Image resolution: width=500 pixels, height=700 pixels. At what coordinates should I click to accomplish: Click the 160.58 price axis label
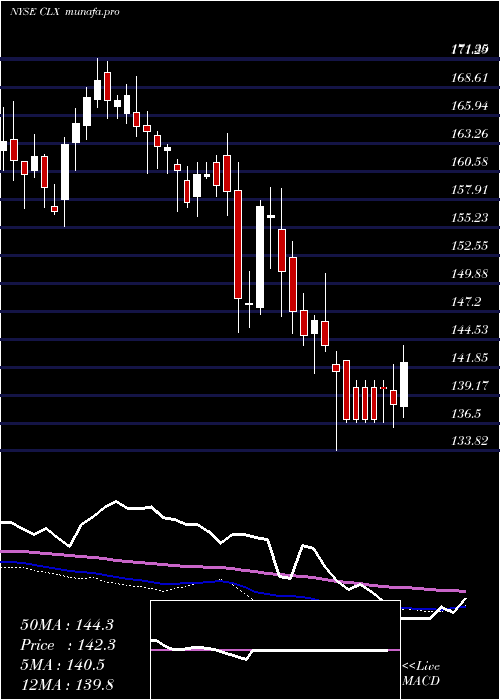click(470, 162)
